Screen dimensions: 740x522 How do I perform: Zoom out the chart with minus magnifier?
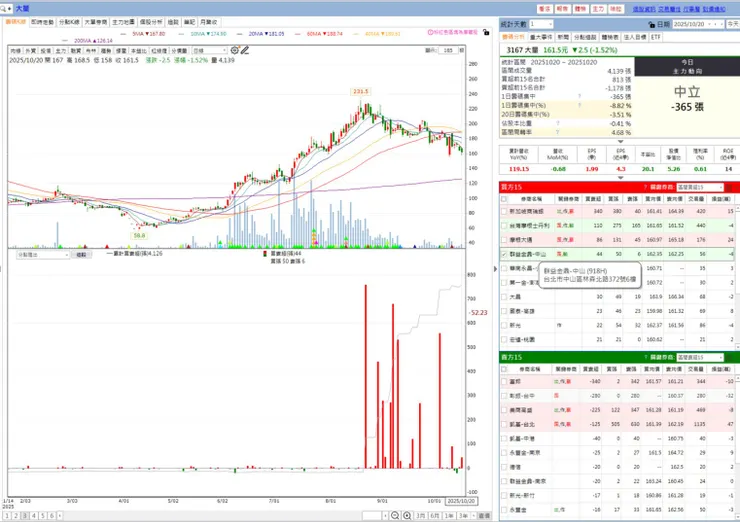tap(395, 515)
